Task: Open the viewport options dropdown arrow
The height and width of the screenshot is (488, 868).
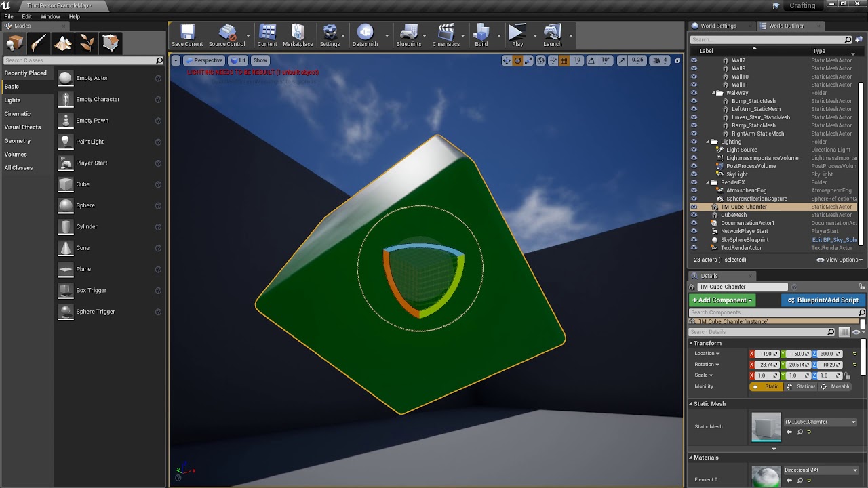Action: pyautogui.click(x=176, y=60)
